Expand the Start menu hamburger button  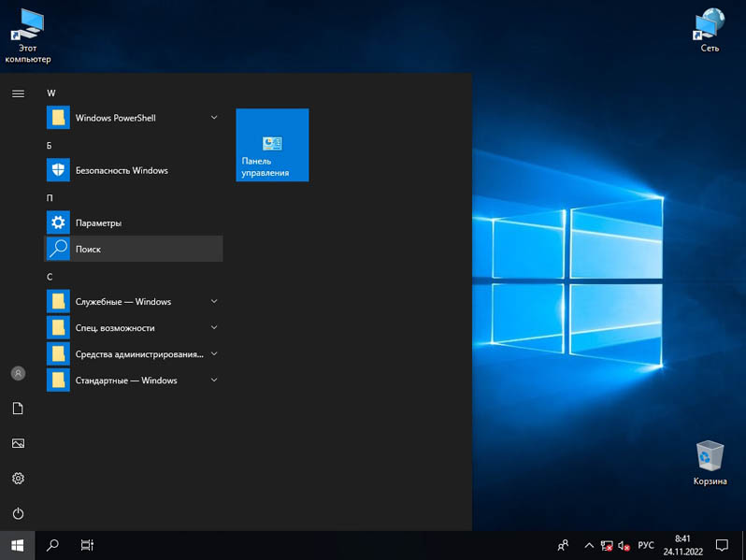click(x=18, y=93)
